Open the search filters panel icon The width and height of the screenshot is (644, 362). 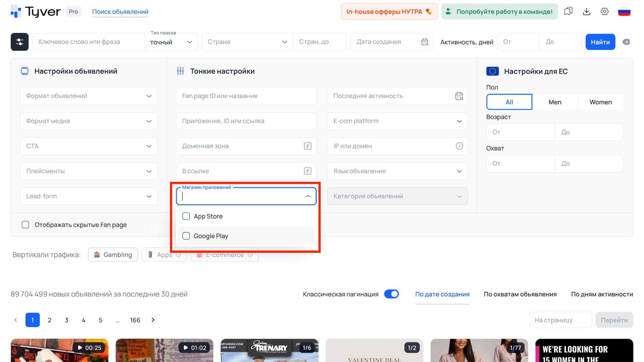pos(19,42)
